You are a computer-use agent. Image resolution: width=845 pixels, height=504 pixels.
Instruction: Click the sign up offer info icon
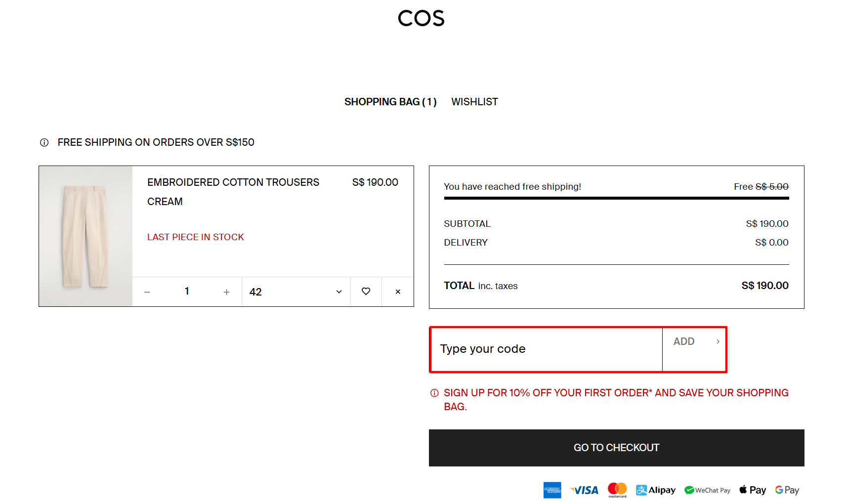click(x=434, y=393)
